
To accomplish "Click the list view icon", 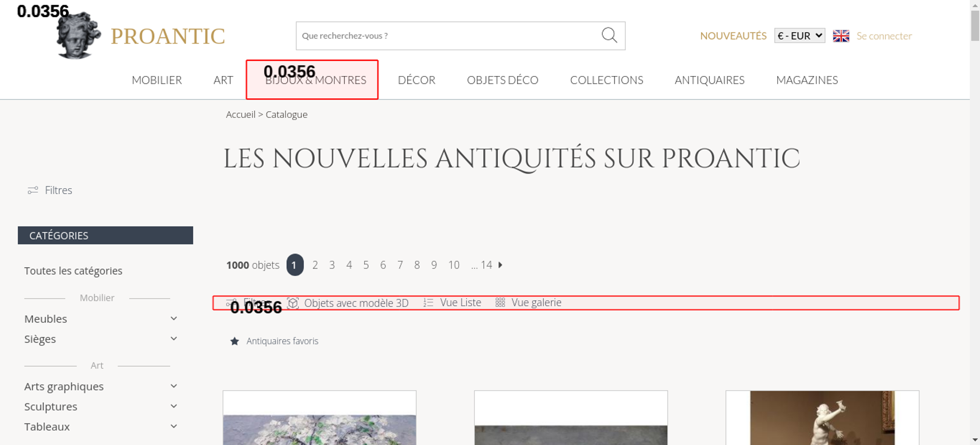I will point(428,303).
